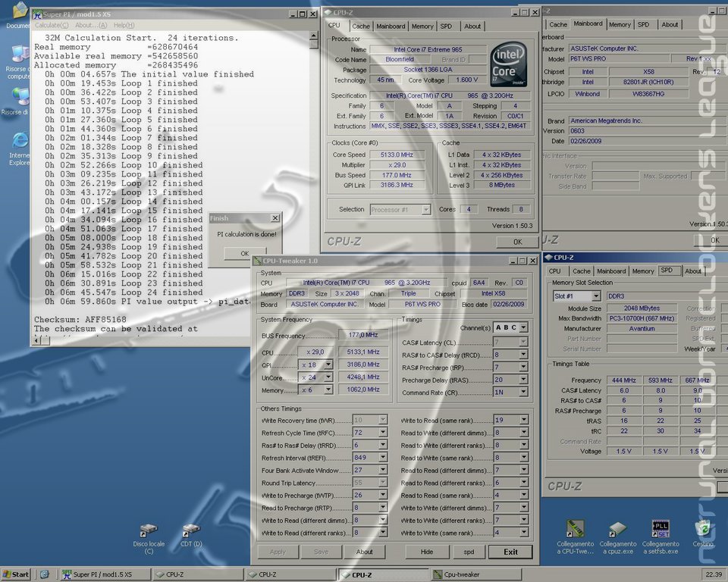
Task: Open About tab in bottom-right CPU-Z window
Action: pyautogui.click(x=692, y=271)
